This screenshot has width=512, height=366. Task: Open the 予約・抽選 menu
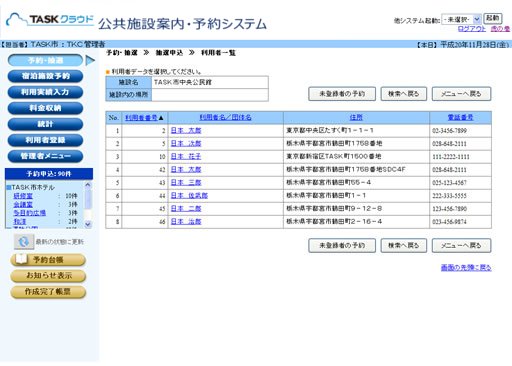(45, 60)
